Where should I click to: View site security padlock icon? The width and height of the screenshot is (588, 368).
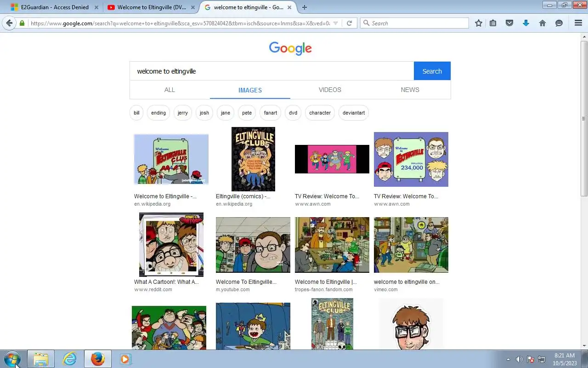point(22,23)
